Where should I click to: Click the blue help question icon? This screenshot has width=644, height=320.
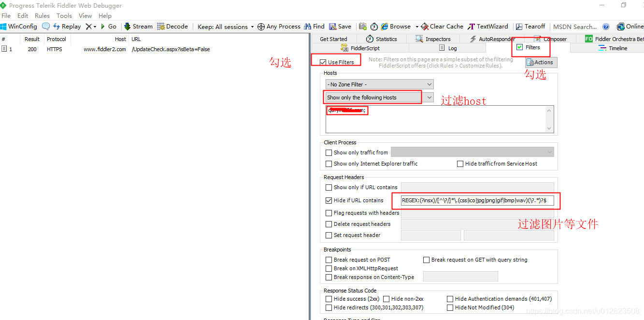click(x=606, y=27)
